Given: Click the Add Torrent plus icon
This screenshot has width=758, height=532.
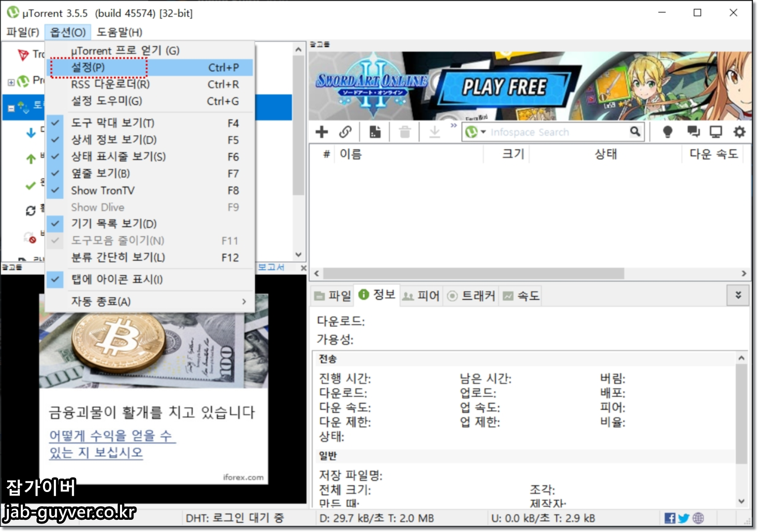Looking at the screenshot, I should (322, 132).
